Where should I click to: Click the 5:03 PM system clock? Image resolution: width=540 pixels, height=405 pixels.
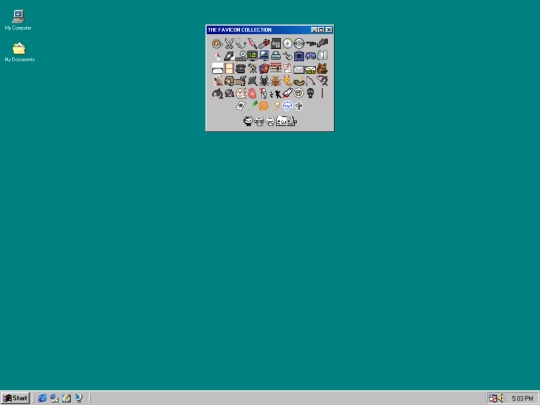pyautogui.click(x=522, y=398)
